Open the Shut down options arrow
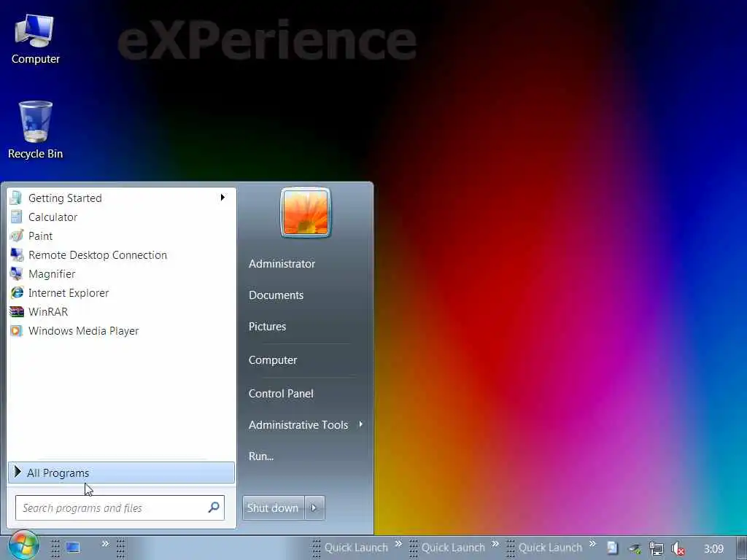This screenshot has height=560, width=747. [x=314, y=508]
